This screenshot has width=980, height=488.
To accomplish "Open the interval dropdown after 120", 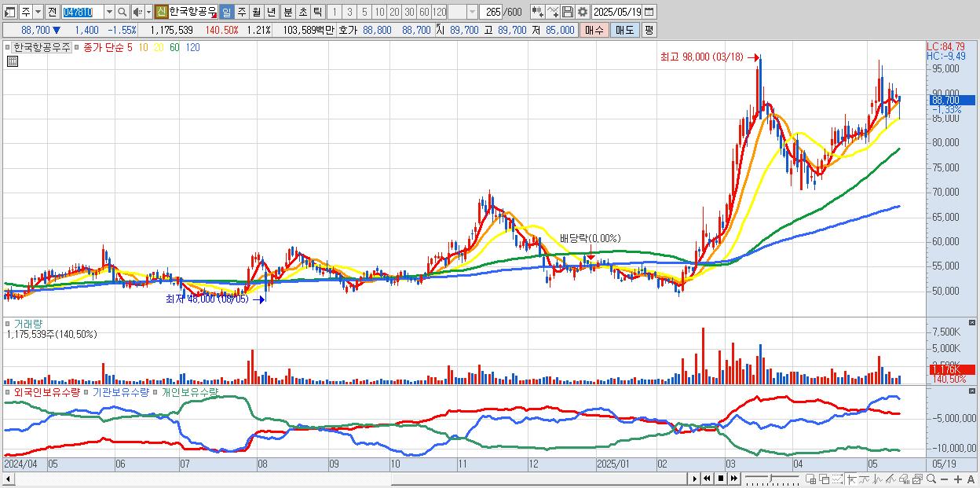I will click(x=473, y=12).
